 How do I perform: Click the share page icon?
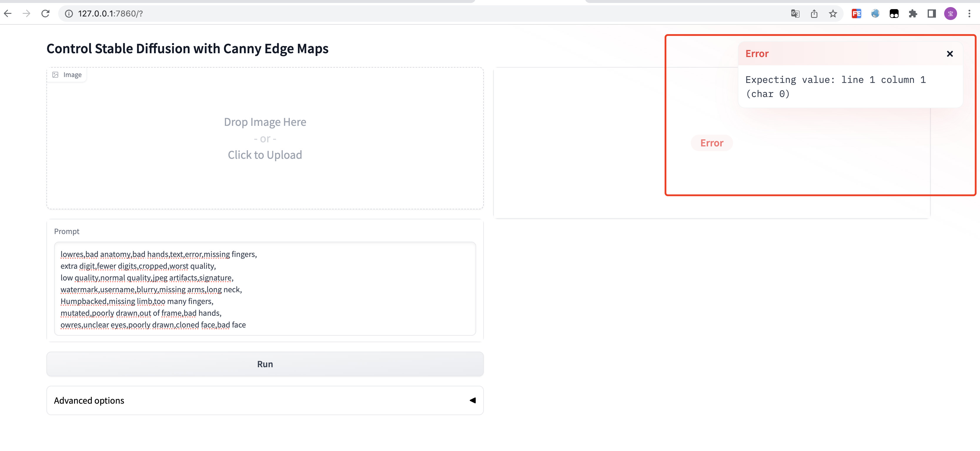pyautogui.click(x=814, y=14)
